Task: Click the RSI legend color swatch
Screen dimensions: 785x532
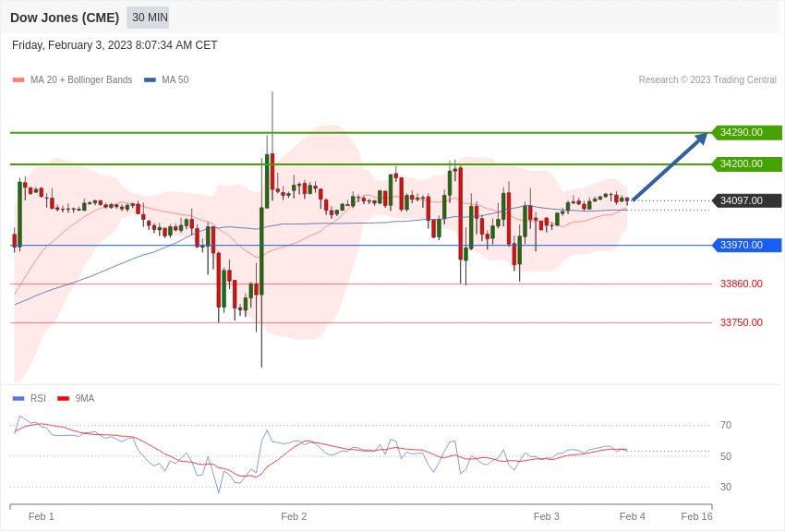Action: 18,398
